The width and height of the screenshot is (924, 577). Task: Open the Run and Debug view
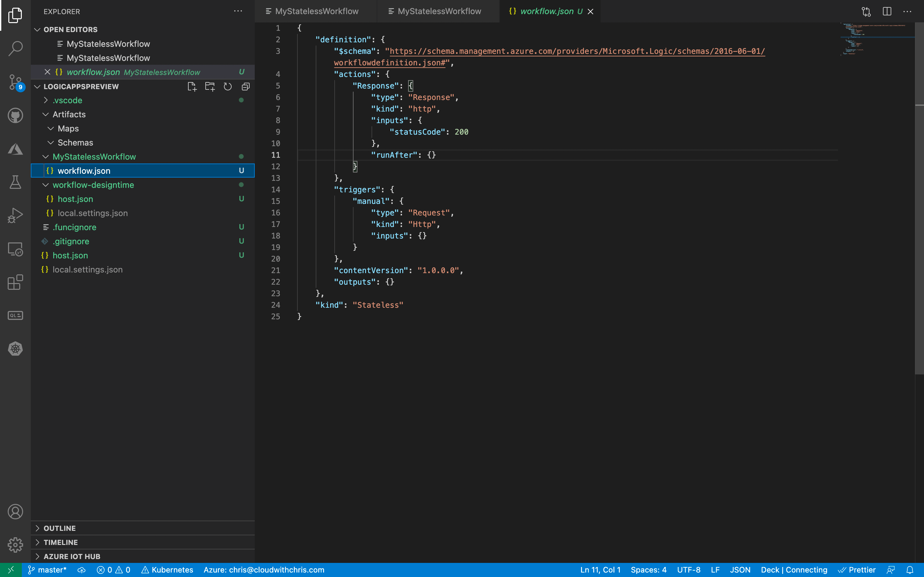click(15, 215)
